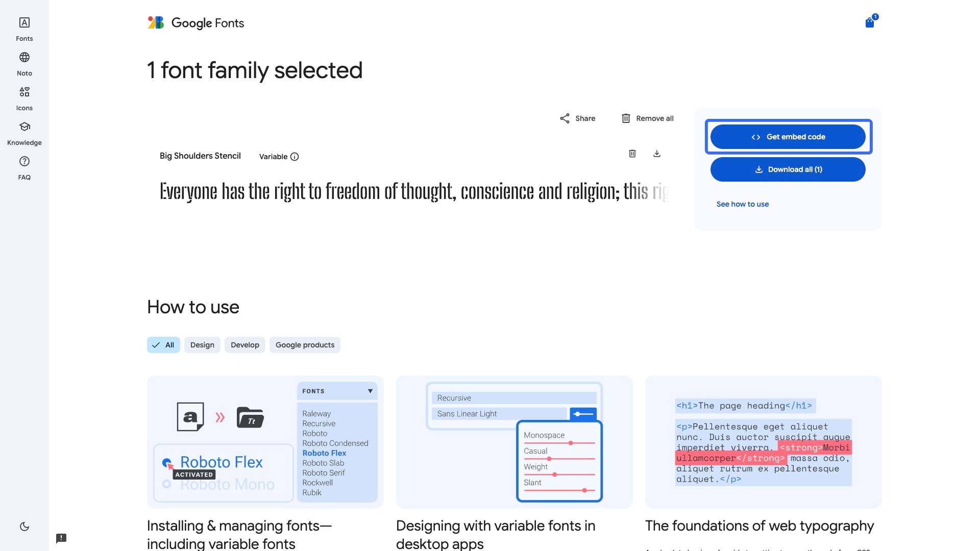The height and width of the screenshot is (551, 980).
Task: Open the Fonts section in sidebar
Action: pos(24,29)
